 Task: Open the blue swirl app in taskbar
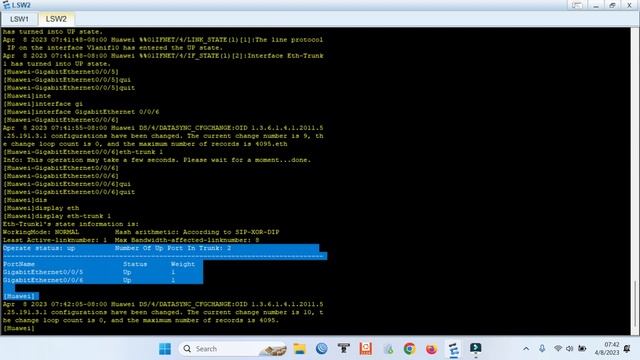coord(322,349)
